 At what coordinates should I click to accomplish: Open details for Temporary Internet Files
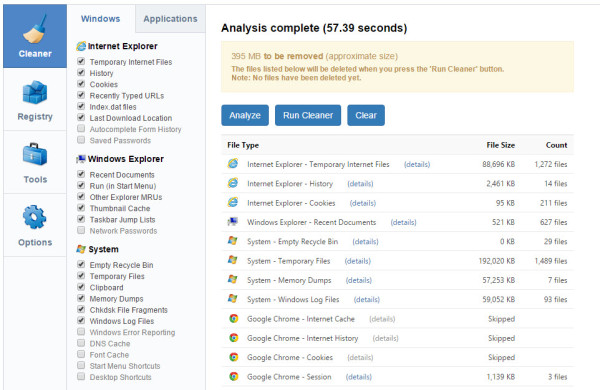[417, 164]
